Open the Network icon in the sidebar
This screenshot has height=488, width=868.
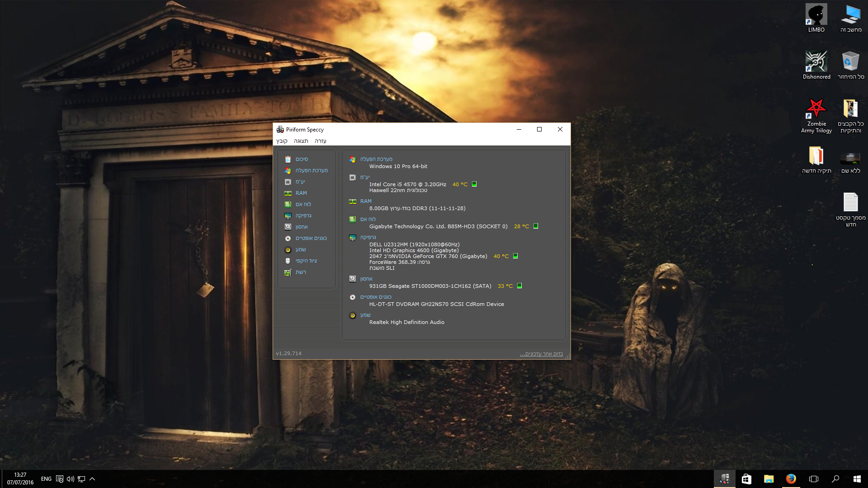(288, 272)
